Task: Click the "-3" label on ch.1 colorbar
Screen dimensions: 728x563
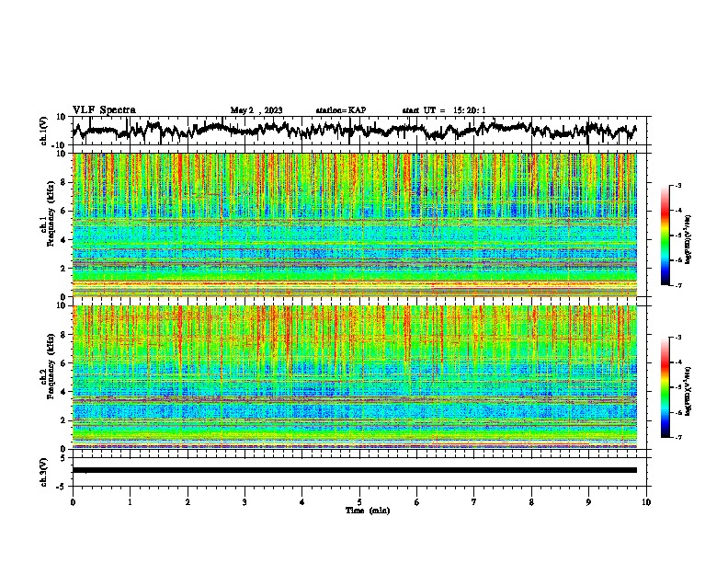Action: click(x=677, y=185)
